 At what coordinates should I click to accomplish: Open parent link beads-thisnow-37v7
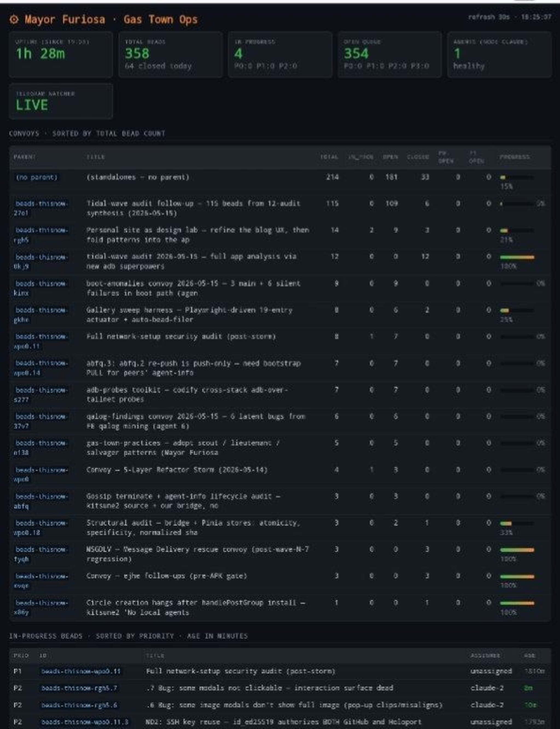coord(41,421)
